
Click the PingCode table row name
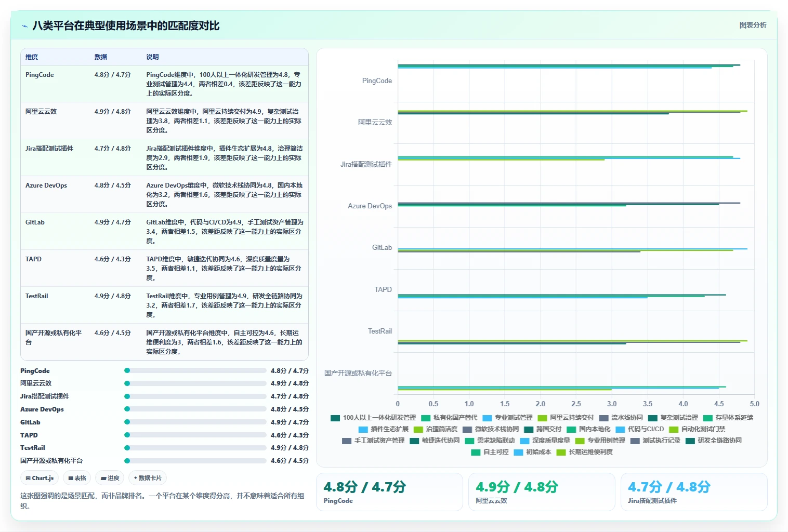click(x=40, y=75)
